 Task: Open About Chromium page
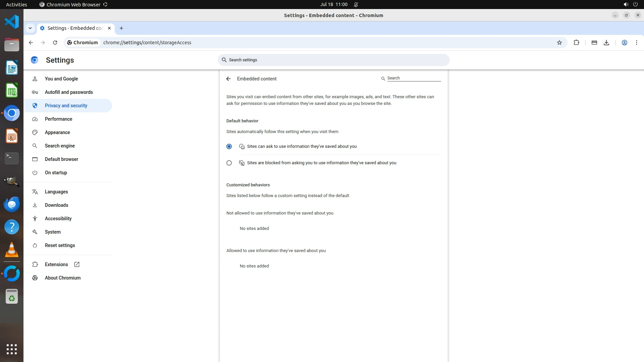[x=62, y=278]
